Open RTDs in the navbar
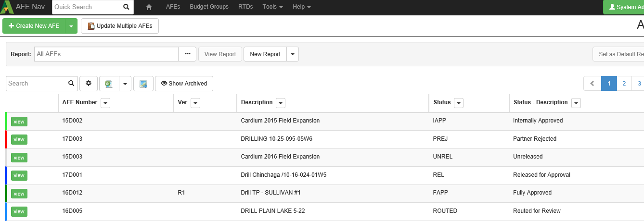The width and height of the screenshot is (644, 221). coord(246,7)
